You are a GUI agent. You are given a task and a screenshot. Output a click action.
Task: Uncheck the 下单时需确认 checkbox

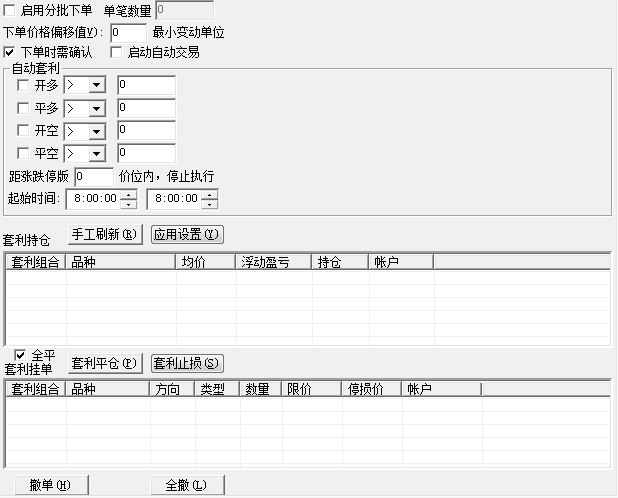click(10, 52)
